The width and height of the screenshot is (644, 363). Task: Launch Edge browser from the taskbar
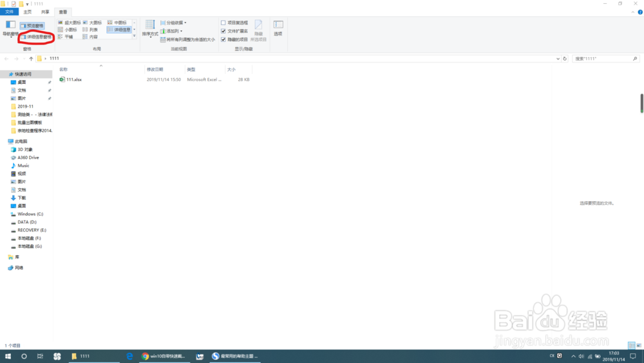(129, 357)
